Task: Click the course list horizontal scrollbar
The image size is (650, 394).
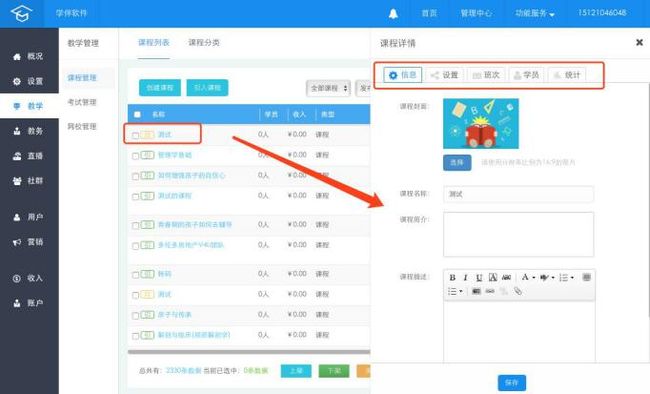Action: 249,352
